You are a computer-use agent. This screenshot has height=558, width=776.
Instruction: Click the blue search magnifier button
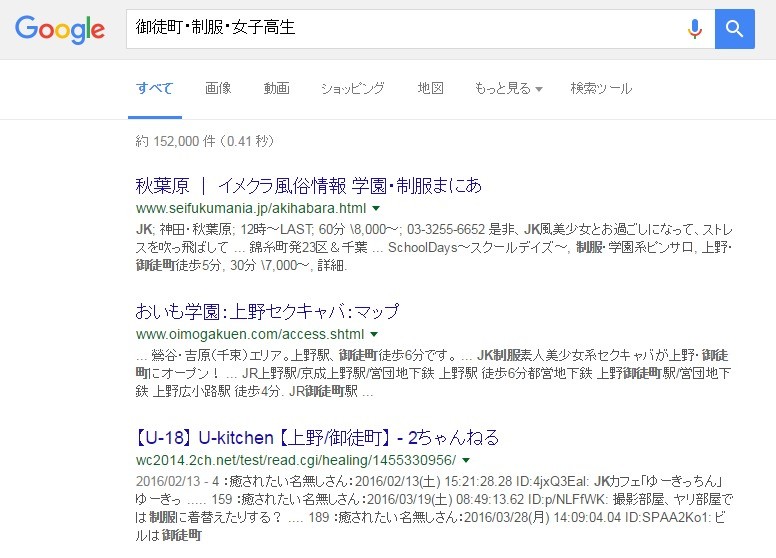(x=734, y=29)
